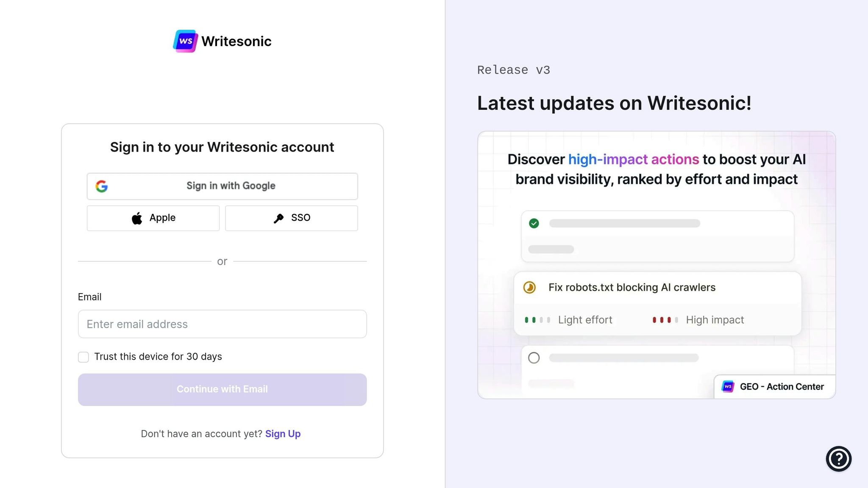Click the Google logo icon
Image resolution: width=868 pixels, height=488 pixels.
pos(102,186)
